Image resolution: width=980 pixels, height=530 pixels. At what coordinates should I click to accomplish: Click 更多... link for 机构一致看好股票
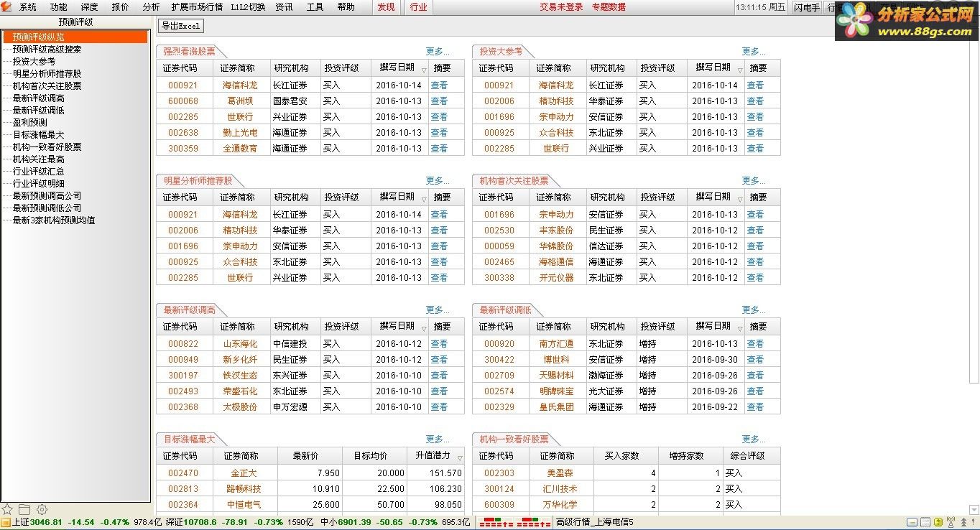(754, 440)
